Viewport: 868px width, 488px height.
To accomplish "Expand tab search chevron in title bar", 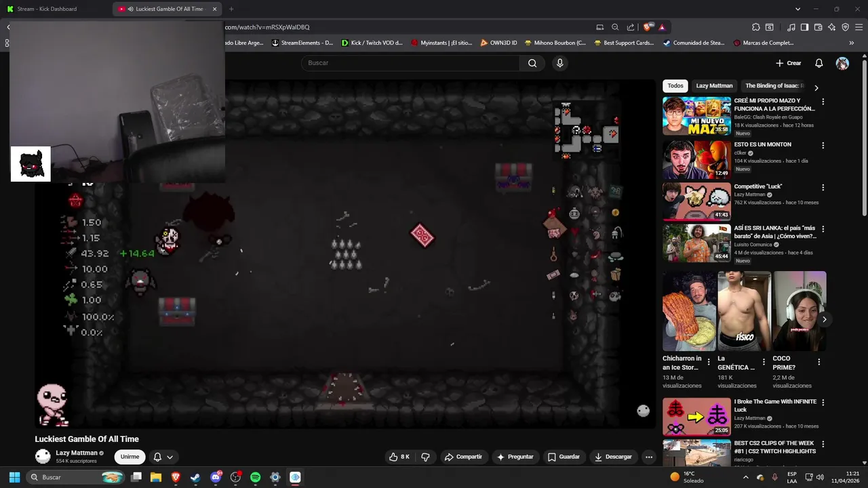I will click(797, 9).
